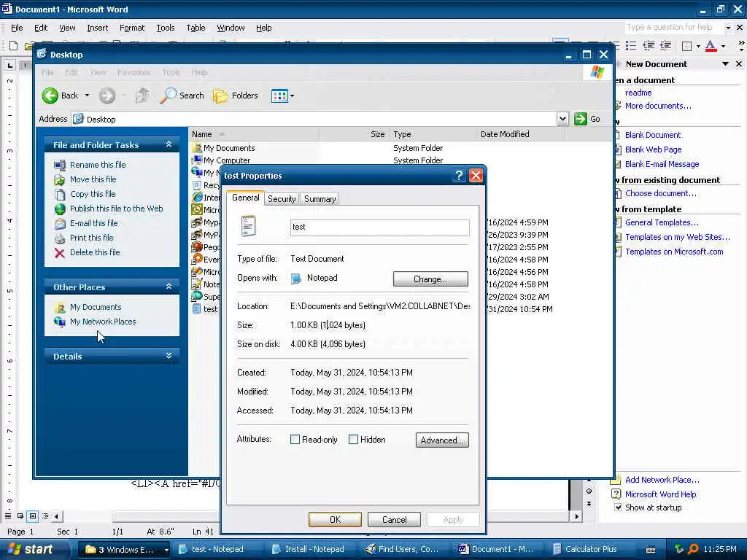Select the General tab in test Properties
Screen dimensions: 747x560
click(245, 198)
